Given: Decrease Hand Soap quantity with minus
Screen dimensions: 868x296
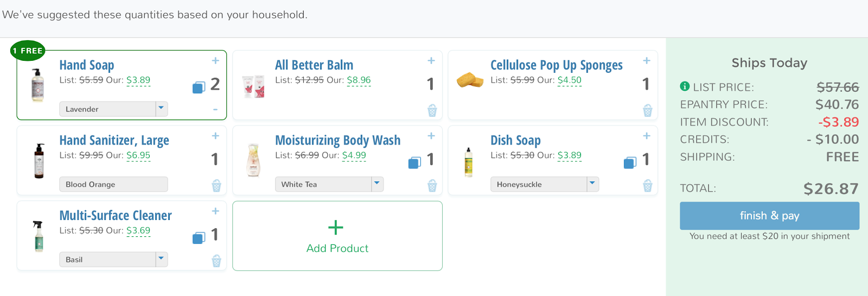Looking at the screenshot, I should (215, 110).
